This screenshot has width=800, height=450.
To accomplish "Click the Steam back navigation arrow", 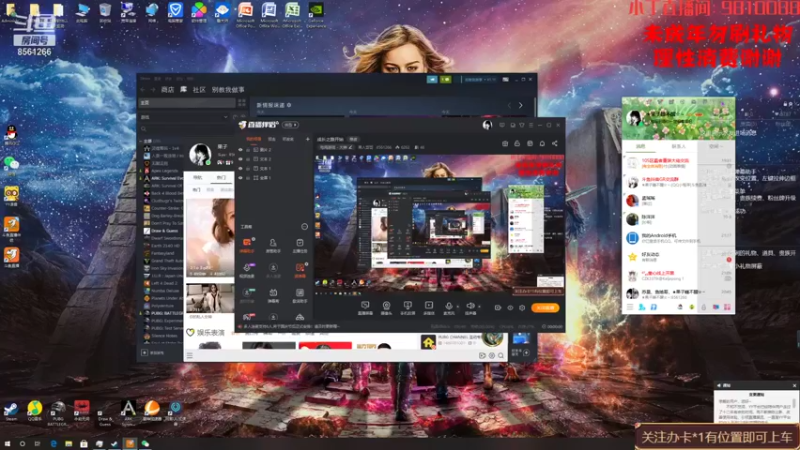I will coord(143,90).
